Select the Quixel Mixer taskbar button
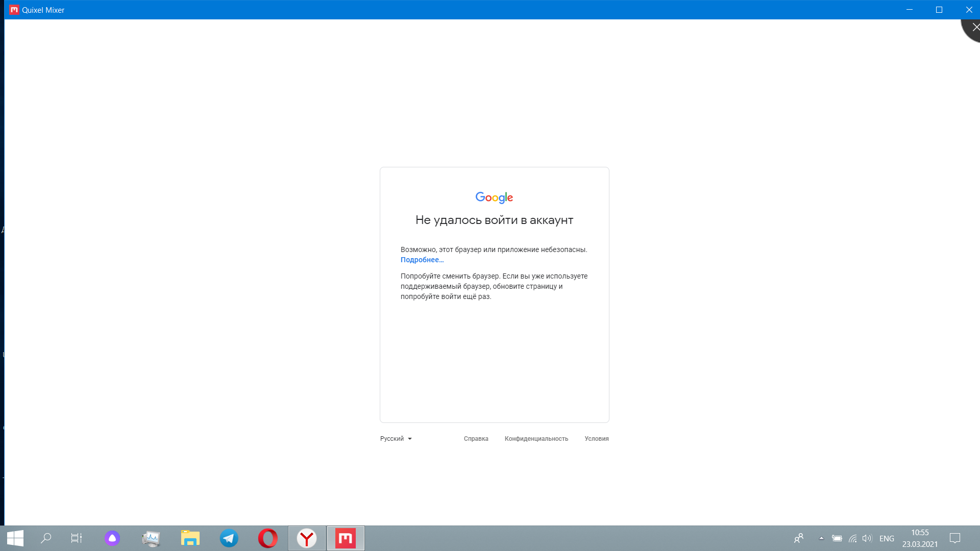 click(346, 538)
